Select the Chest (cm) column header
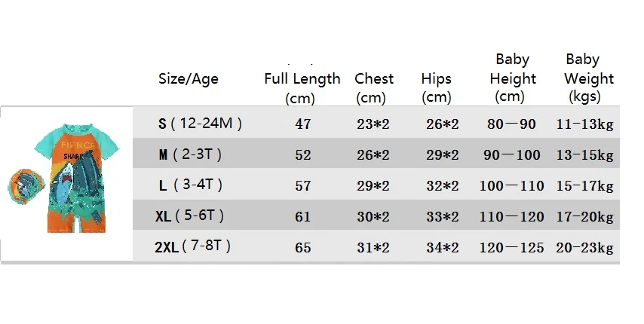 tap(374, 87)
